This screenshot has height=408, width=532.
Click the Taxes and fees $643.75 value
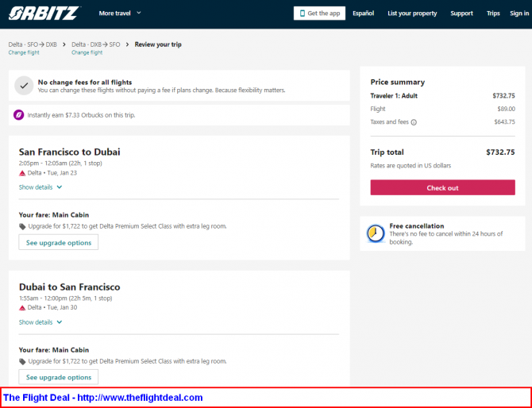[x=504, y=121]
